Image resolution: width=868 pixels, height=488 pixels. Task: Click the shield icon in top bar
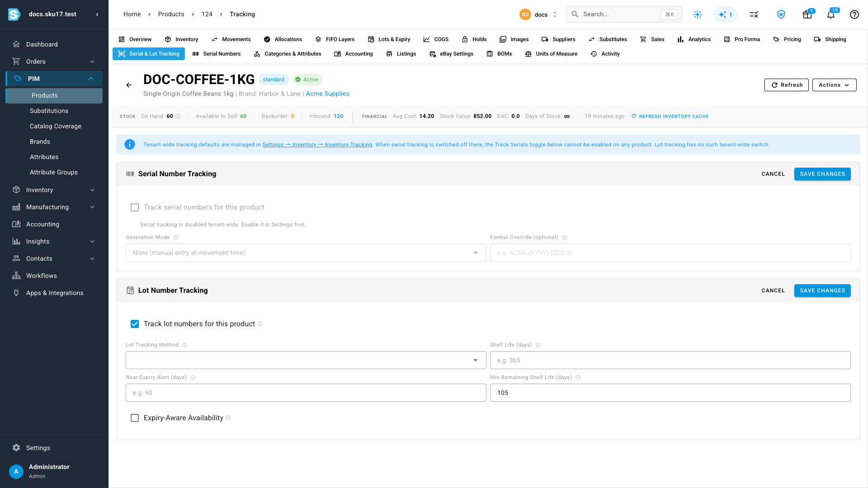point(781,14)
